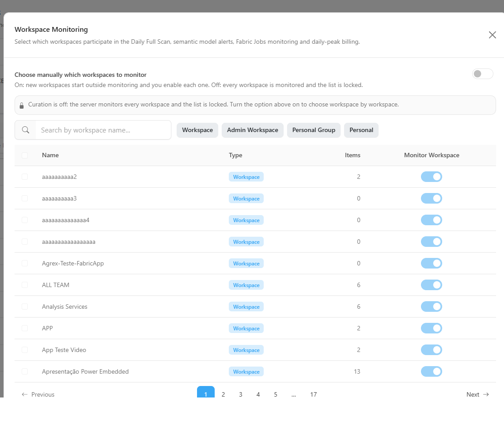Click items count 13

click(x=357, y=371)
